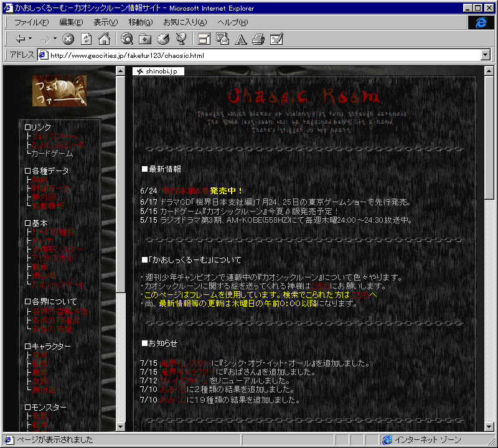Open the かおしっくるーむ sidebar link
The image size is (498, 448).
point(59,145)
